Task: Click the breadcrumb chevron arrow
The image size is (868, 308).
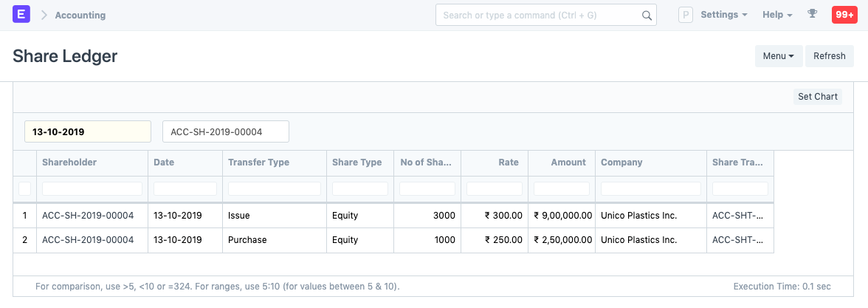Action: (x=44, y=15)
